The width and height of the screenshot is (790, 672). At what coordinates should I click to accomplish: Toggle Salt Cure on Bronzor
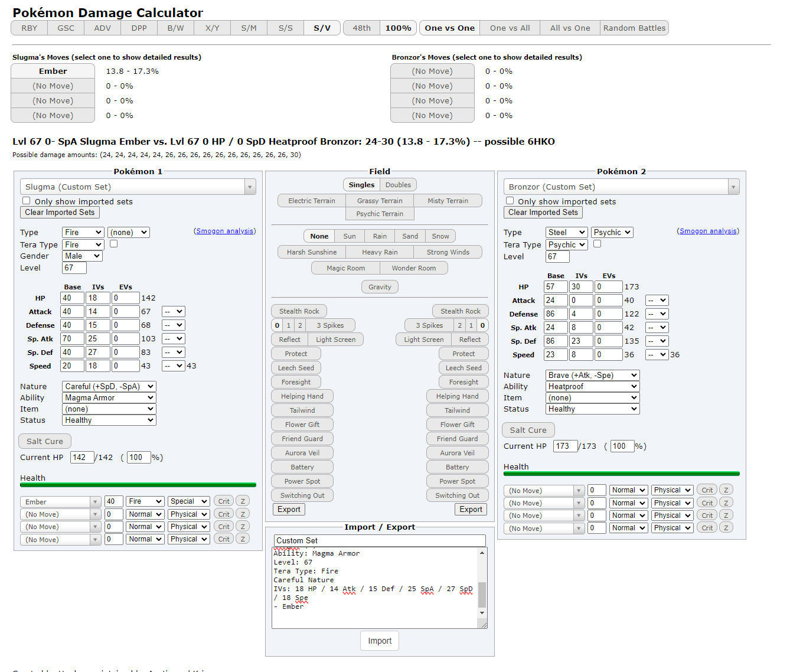click(528, 430)
